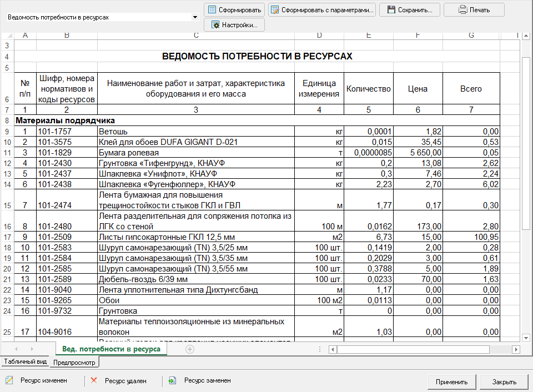This screenshot has height=392, width=533.
Task: Select the Клей для обоев DUFA GIGANT D-021 cell
Action: pyautogui.click(x=196, y=142)
